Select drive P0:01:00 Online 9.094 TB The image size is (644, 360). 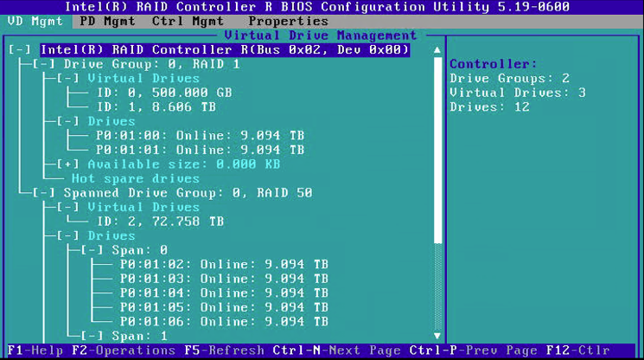pos(200,136)
